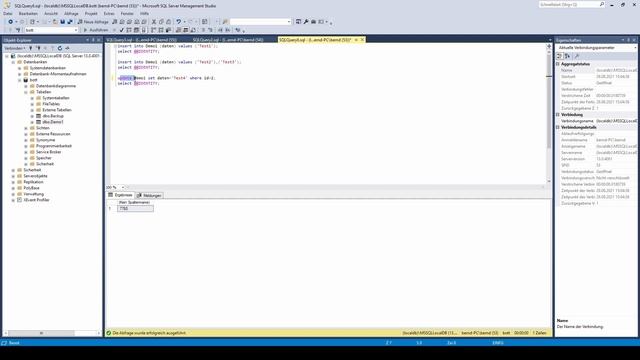Collapse the bott database node
Image resolution: width=640 pixels, height=360 pixels.
point(20,80)
